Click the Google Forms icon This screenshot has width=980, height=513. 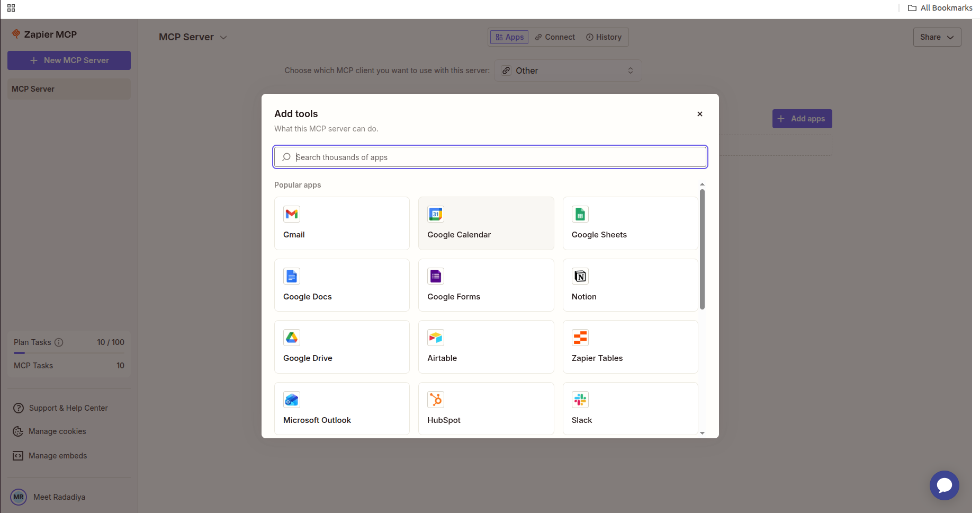pyautogui.click(x=436, y=276)
